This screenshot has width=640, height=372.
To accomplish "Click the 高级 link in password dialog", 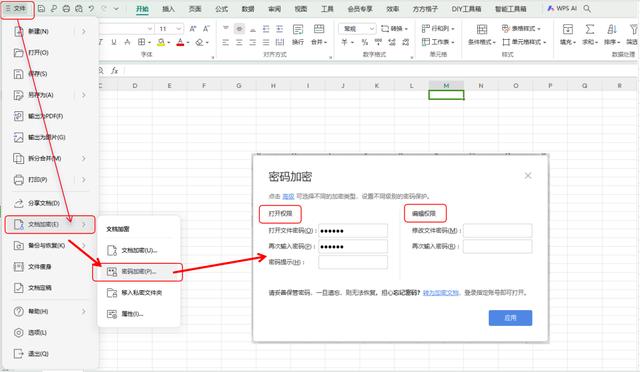I will pos(288,196).
